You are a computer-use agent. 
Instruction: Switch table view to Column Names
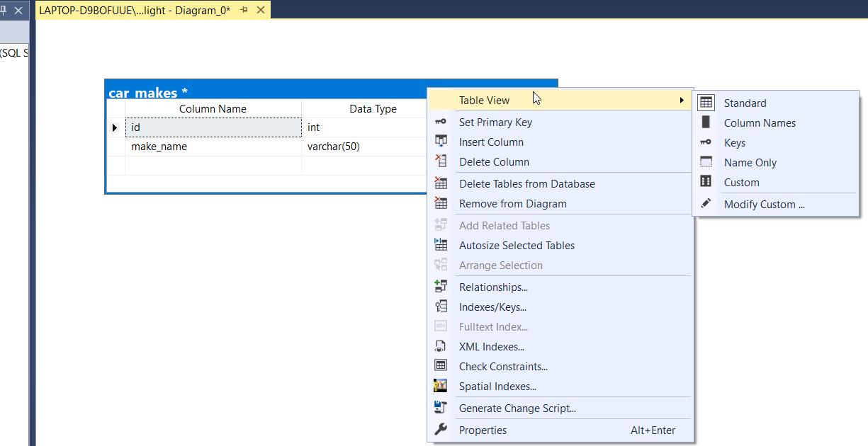pos(759,122)
